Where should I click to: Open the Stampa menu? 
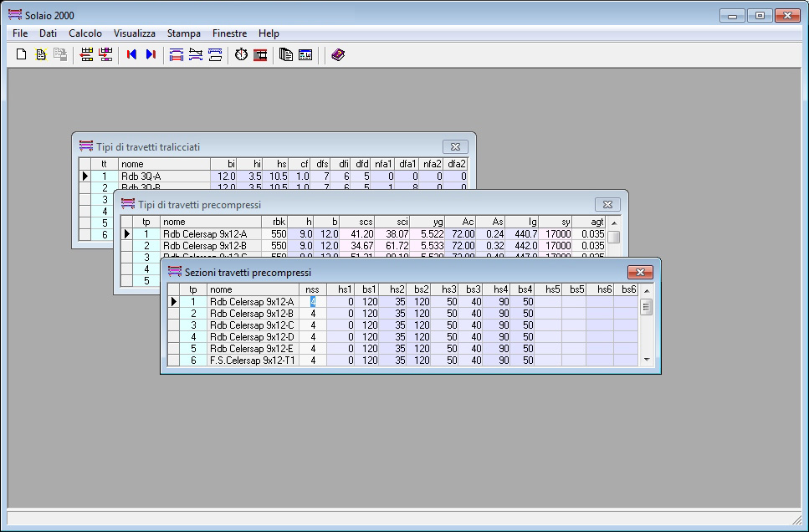pos(184,33)
